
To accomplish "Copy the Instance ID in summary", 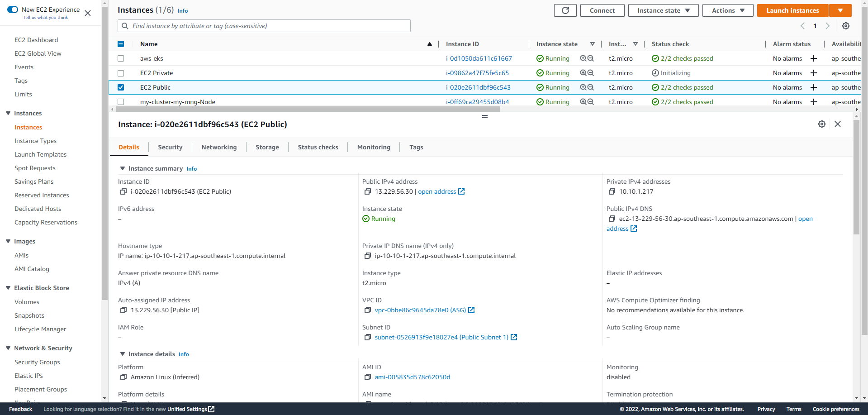I will (123, 191).
